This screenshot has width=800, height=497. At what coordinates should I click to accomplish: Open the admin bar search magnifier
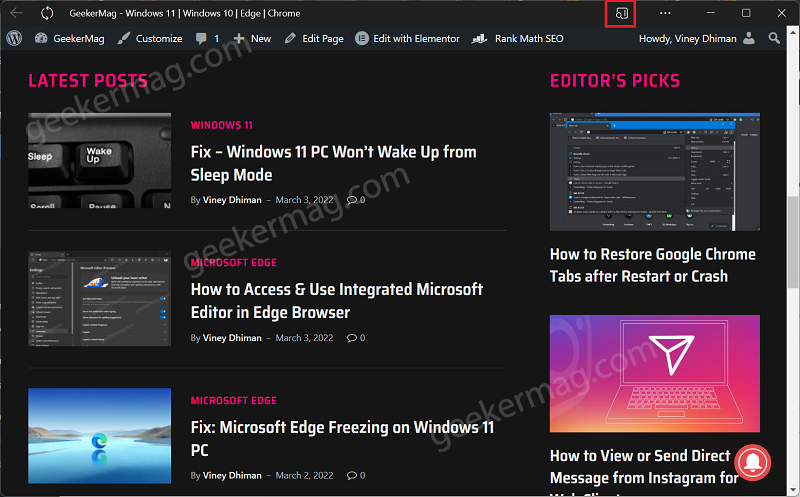774,38
